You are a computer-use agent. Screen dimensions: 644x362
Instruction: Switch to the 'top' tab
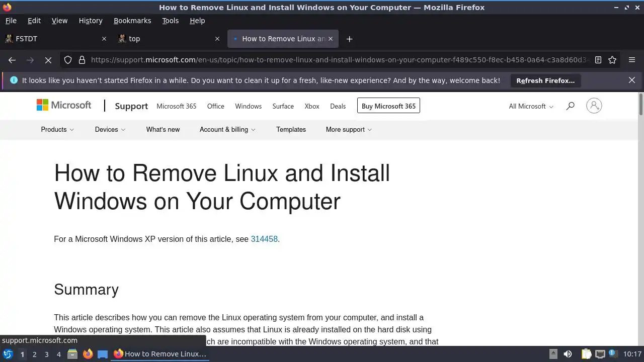[x=169, y=39]
